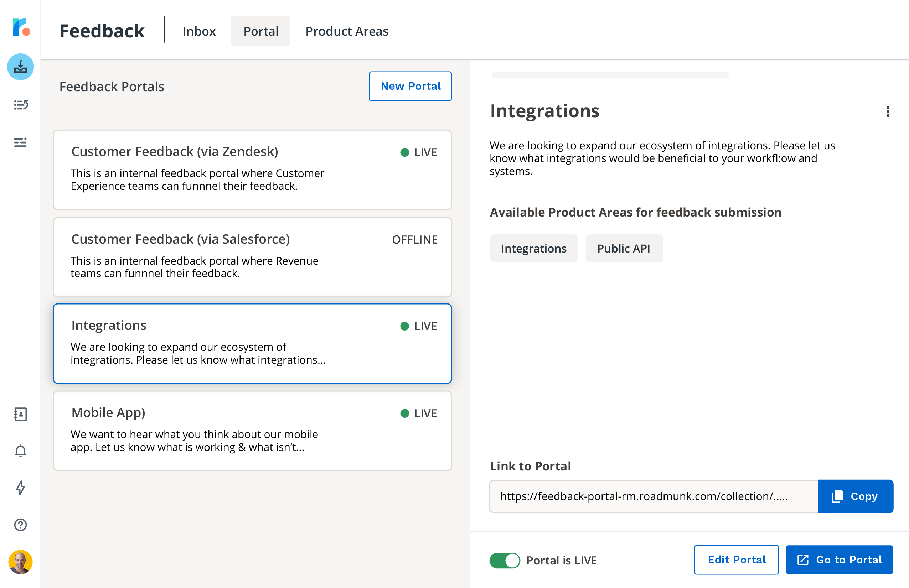Viewport: 909px width, 588px height.
Task: Toggle visibility of Integrations portal status
Action: click(x=505, y=560)
